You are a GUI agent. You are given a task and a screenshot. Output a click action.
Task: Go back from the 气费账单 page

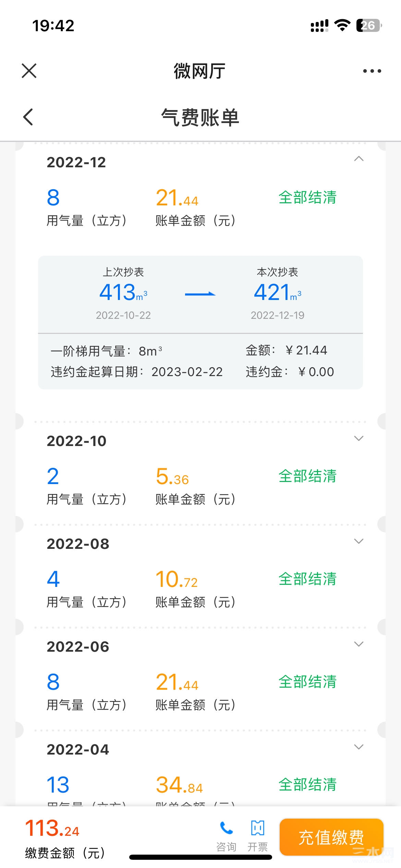pos(28,117)
